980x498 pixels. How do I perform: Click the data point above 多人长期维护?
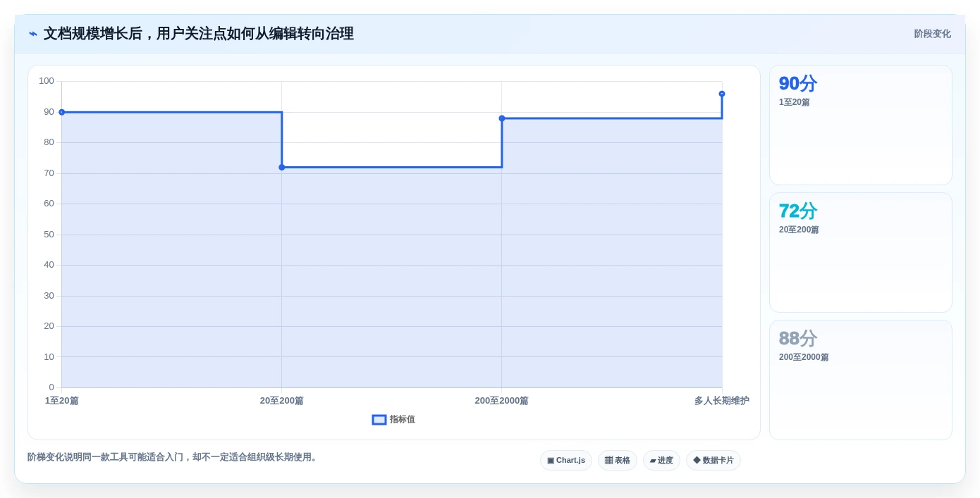(722, 94)
